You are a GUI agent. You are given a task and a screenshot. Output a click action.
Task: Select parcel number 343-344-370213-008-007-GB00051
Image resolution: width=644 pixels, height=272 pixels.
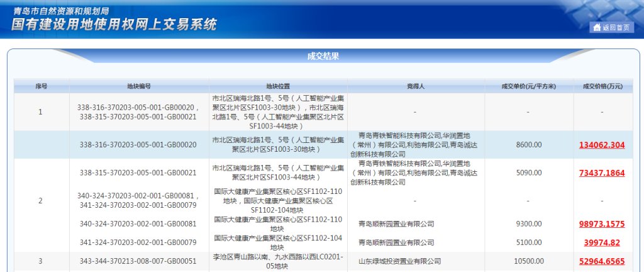138,261
